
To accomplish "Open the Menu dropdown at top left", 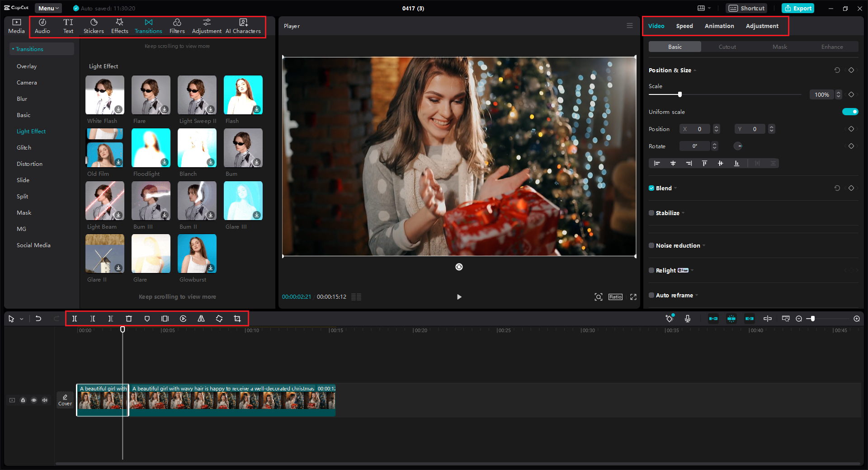I will tap(48, 8).
